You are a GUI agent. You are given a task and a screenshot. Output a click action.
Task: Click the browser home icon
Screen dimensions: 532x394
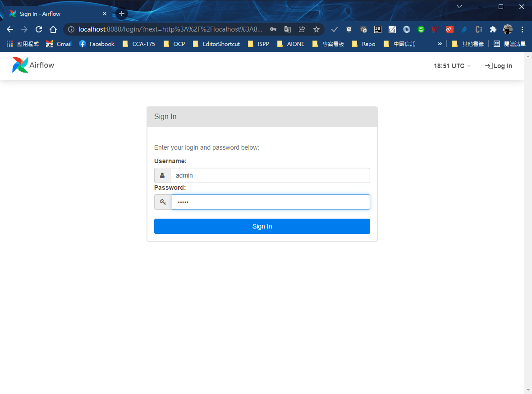click(x=53, y=29)
